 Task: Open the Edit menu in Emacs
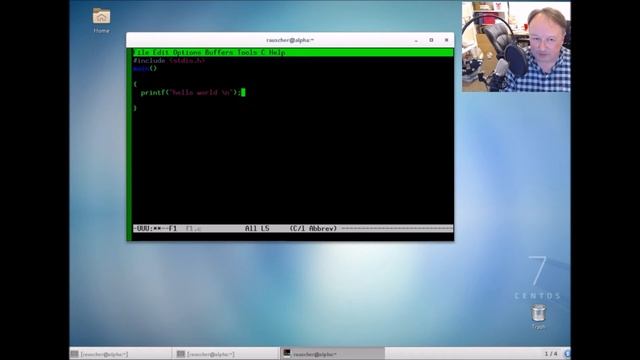pyautogui.click(x=161, y=53)
